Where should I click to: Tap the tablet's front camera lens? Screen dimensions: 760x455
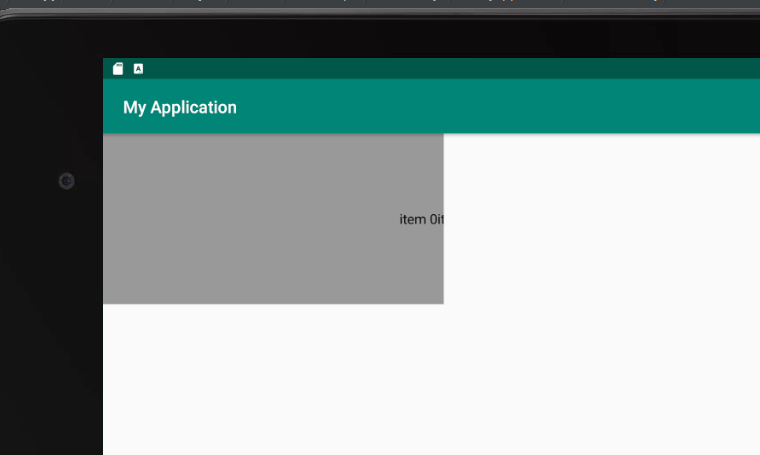coord(66,181)
